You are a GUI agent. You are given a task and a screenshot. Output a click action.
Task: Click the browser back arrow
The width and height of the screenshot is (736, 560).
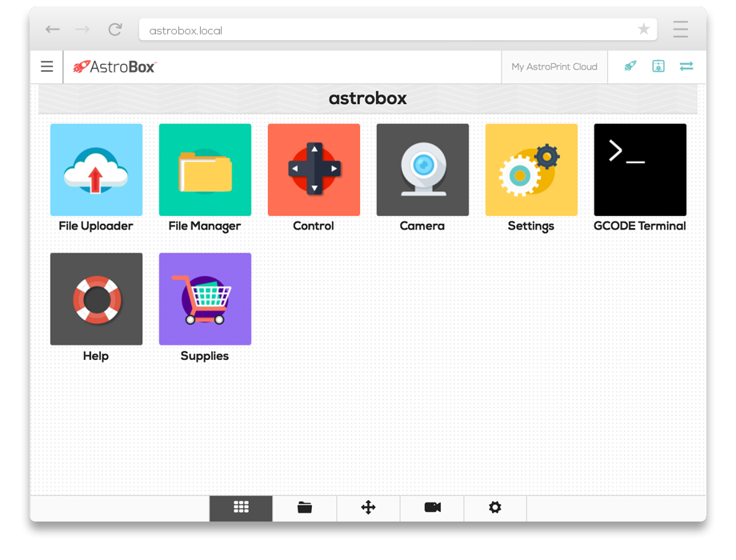pos(53,30)
